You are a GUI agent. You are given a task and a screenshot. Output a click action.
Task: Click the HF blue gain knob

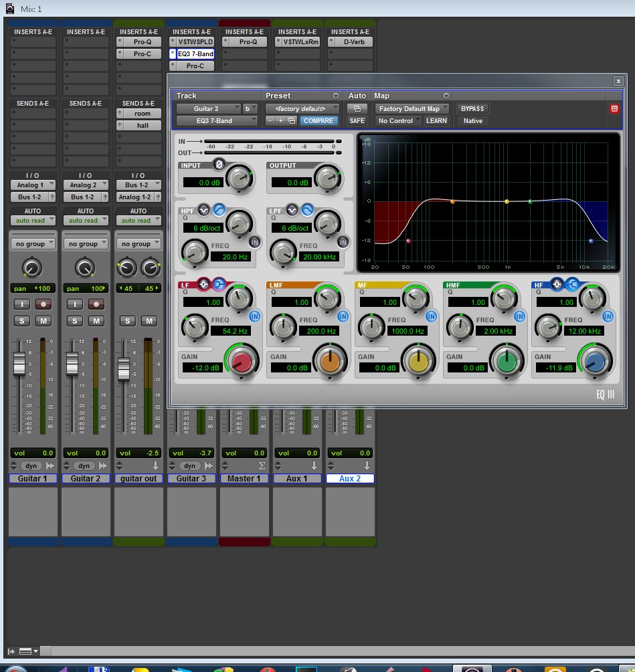595,362
